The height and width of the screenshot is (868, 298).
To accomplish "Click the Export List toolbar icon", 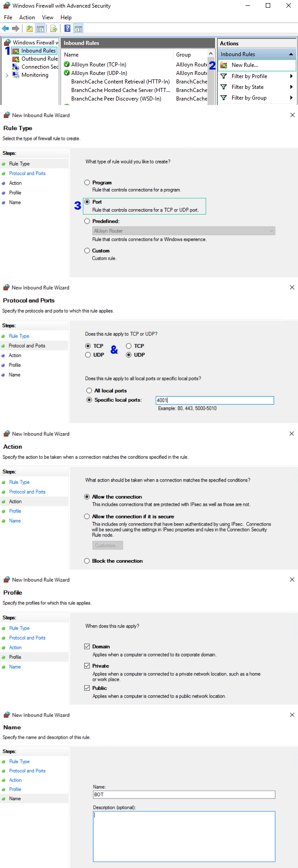I will (x=54, y=29).
